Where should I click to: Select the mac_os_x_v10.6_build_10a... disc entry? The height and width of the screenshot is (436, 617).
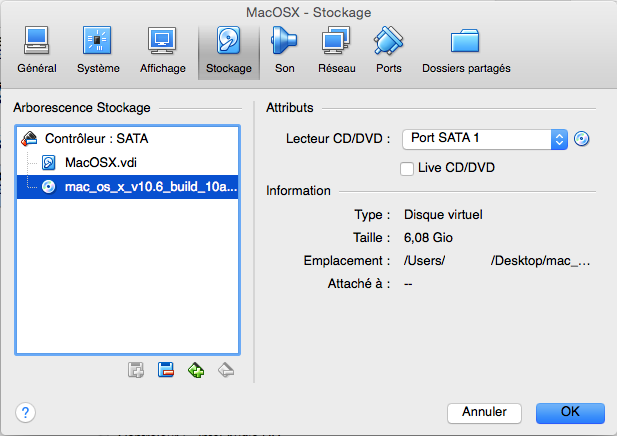click(127, 187)
